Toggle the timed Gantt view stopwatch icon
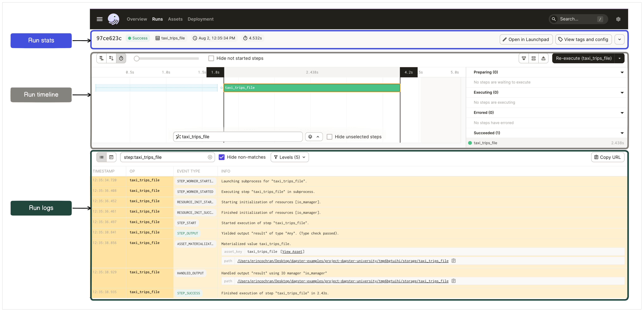 (121, 58)
